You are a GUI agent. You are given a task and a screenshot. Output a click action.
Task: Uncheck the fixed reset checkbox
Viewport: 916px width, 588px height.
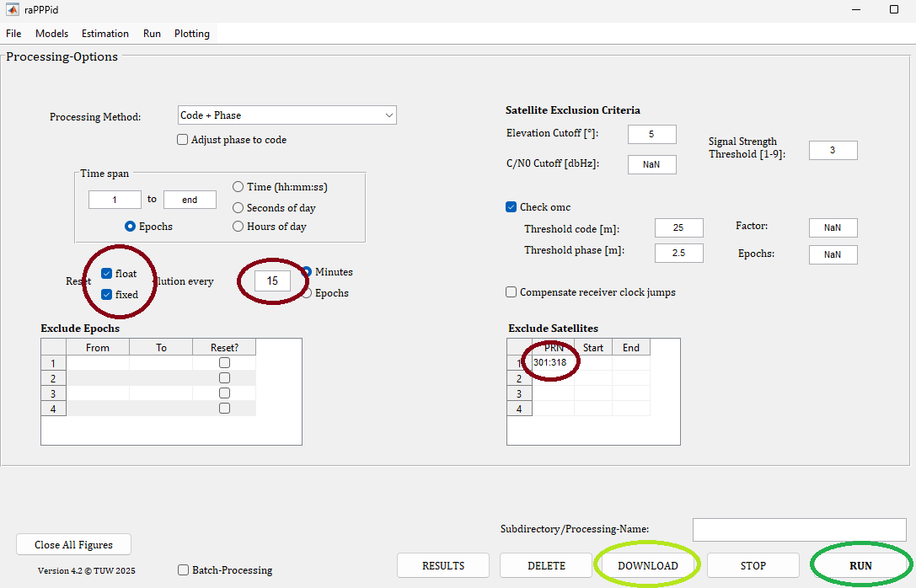point(107,295)
